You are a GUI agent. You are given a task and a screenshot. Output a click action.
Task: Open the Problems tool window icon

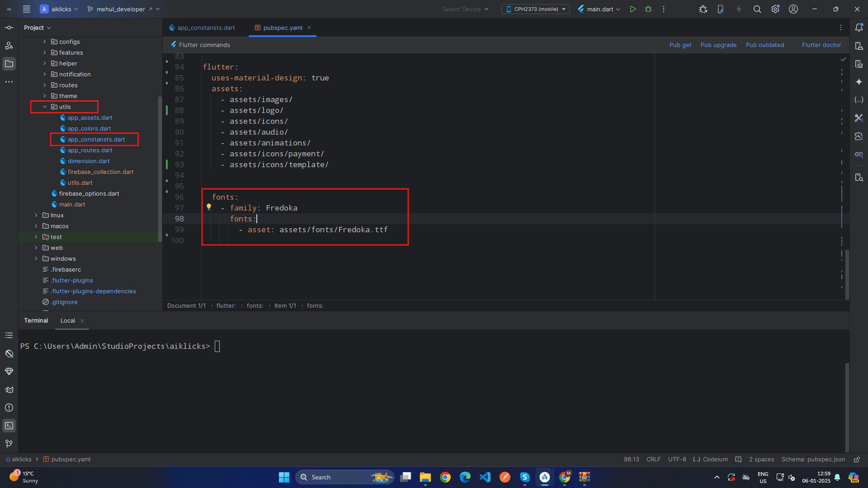click(9, 408)
